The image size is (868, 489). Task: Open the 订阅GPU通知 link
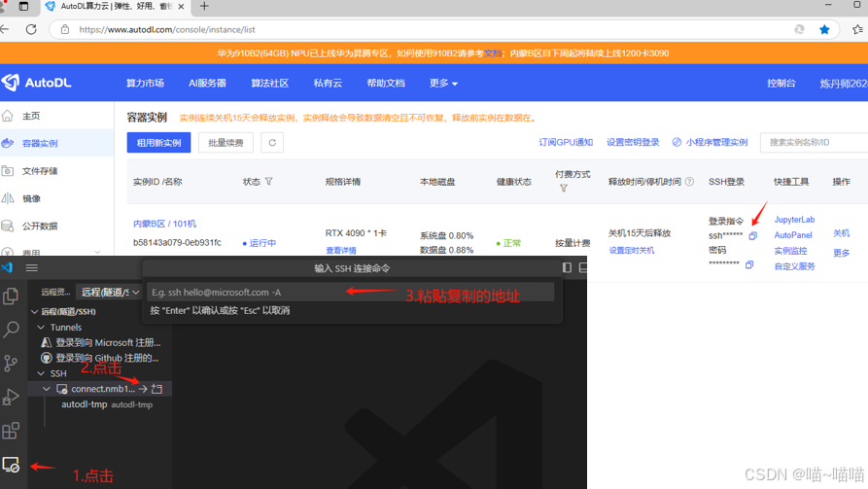pyautogui.click(x=566, y=142)
